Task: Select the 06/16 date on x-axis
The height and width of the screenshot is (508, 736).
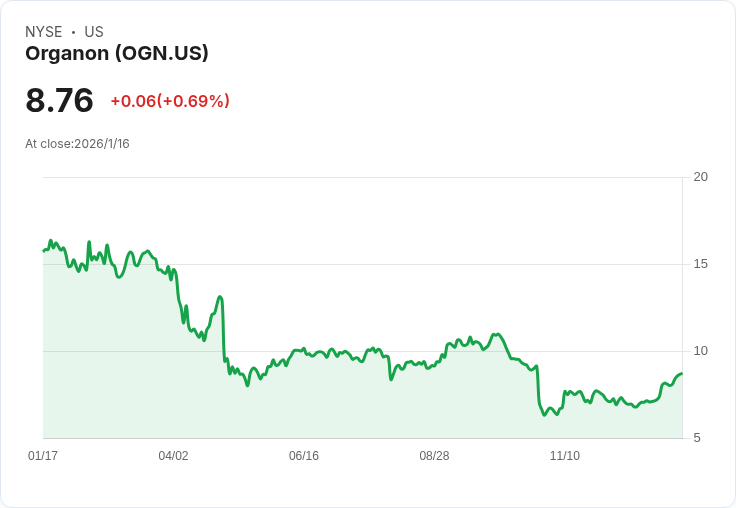Action: [x=304, y=456]
